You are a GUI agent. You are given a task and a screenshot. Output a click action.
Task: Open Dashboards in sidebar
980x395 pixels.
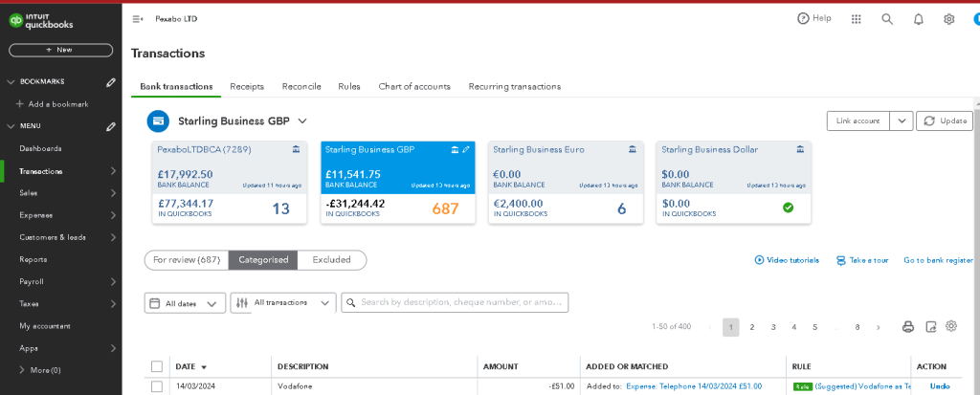[x=40, y=149]
